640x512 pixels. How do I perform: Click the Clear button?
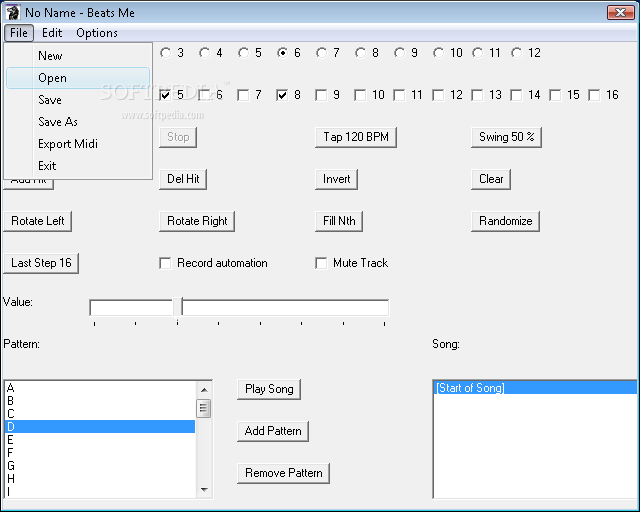point(491,179)
